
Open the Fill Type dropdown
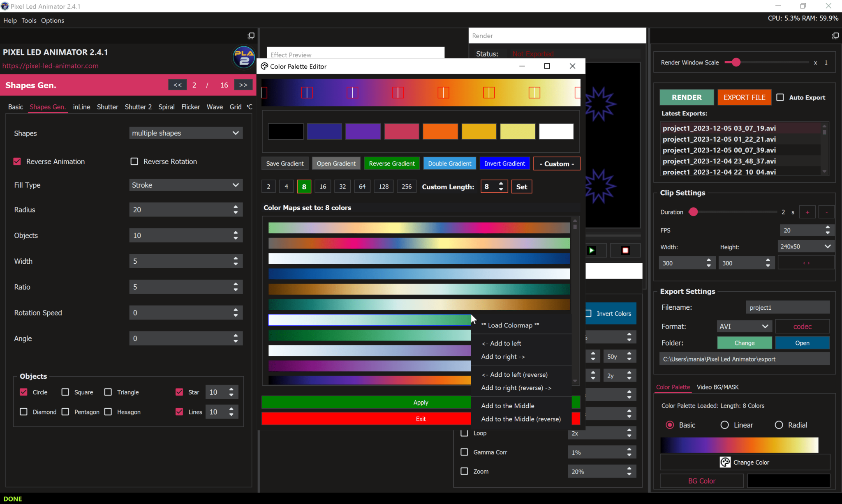tap(185, 185)
